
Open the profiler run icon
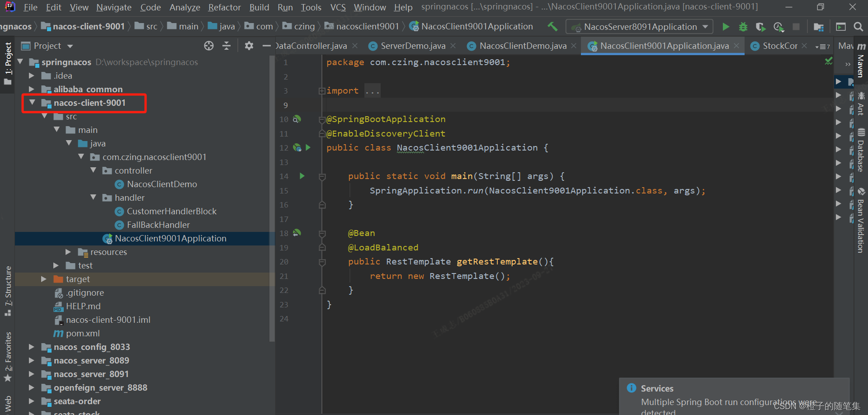coord(778,27)
